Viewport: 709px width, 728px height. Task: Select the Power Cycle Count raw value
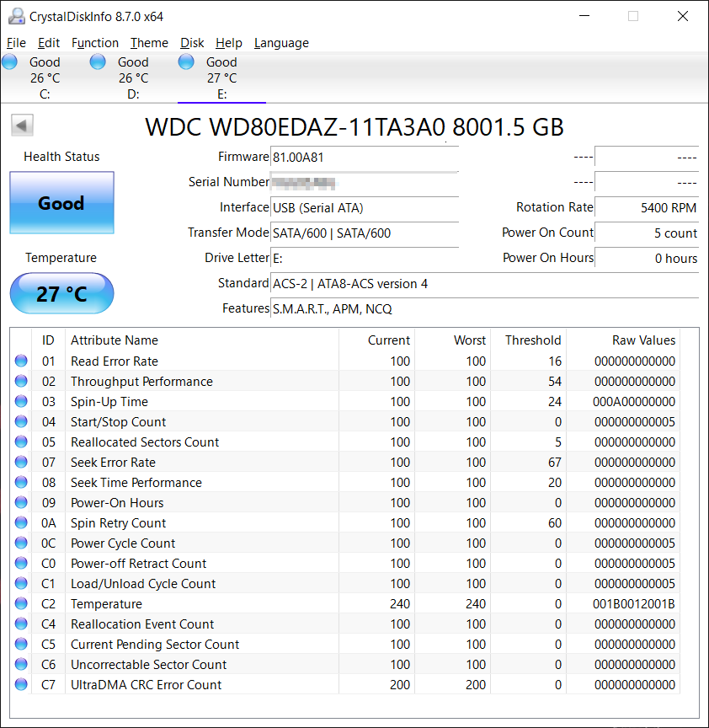tap(635, 543)
